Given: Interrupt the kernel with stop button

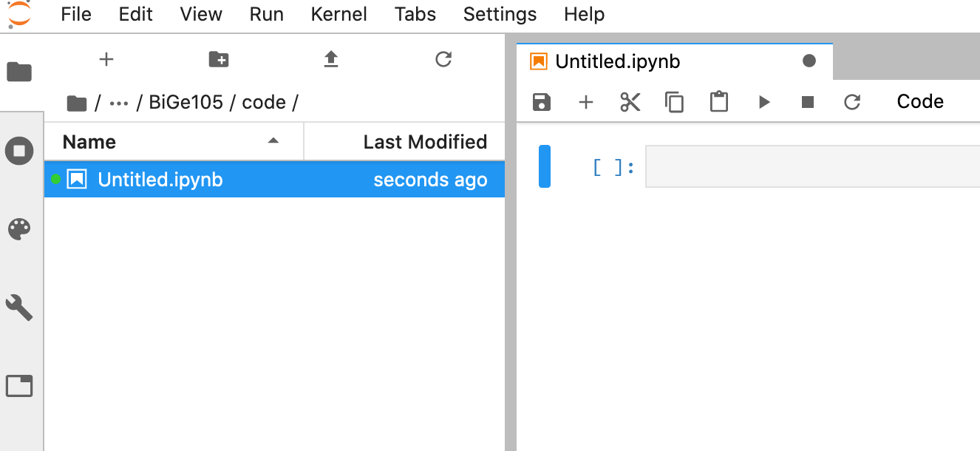Looking at the screenshot, I should 808,102.
